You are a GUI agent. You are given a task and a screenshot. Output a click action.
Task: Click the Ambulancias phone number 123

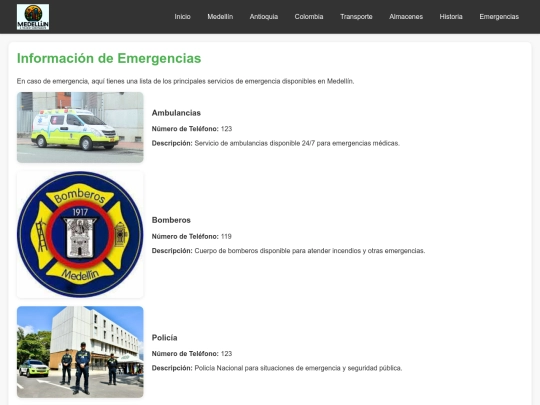point(226,129)
